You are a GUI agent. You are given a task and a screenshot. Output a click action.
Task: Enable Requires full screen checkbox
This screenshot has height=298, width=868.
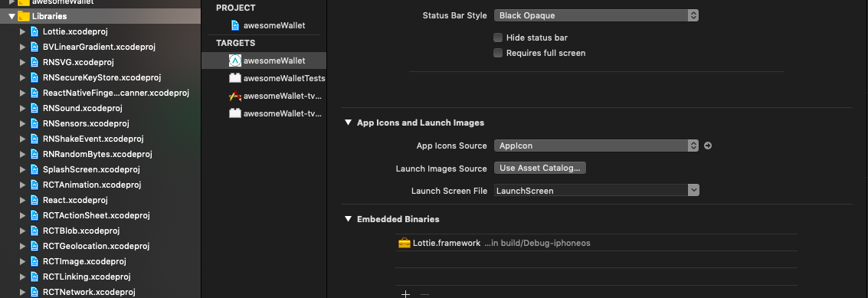tap(498, 53)
